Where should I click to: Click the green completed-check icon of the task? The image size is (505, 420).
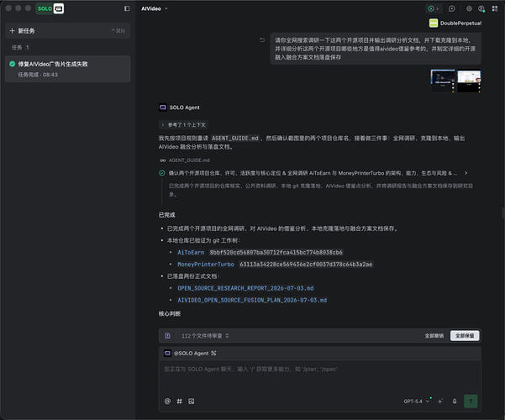(13, 64)
